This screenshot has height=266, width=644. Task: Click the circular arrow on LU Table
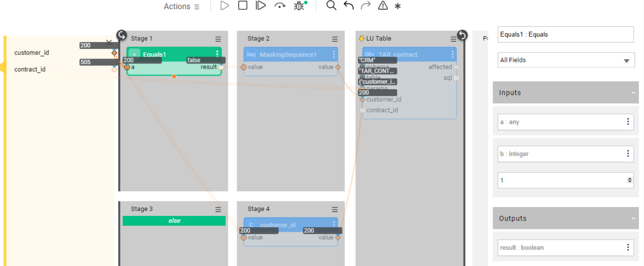(x=462, y=35)
